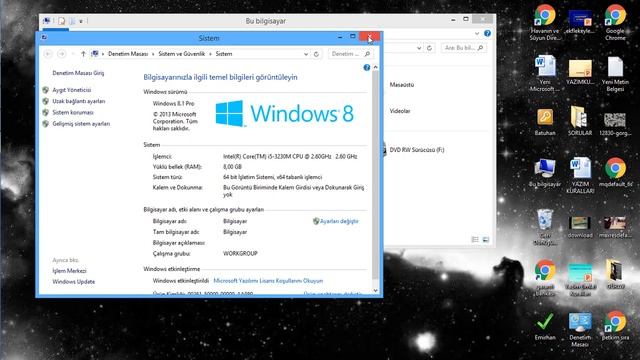640x360 pixels.
Task: Open download image on desktop
Action: [580, 227]
